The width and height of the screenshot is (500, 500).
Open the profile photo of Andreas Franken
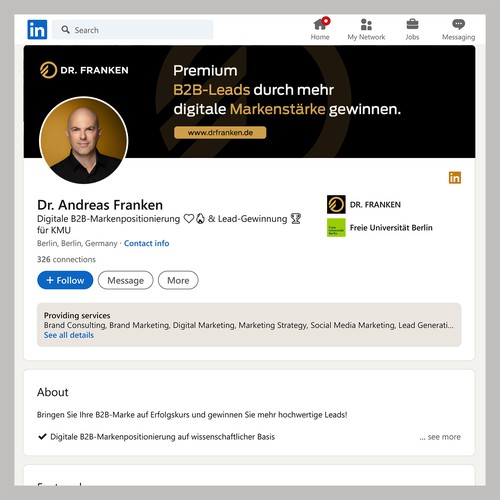tap(83, 140)
